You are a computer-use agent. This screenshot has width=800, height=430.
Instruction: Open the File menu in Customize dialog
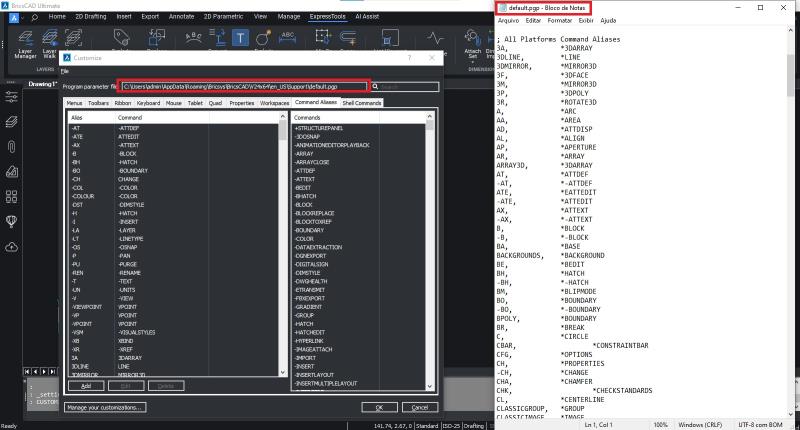pos(65,71)
